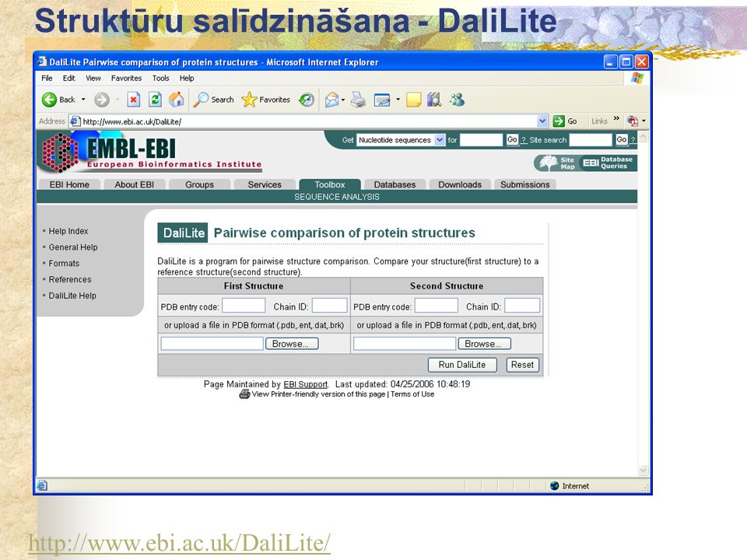Open the Nucleotide sequences dropdown
The image size is (747, 560).
(440, 140)
